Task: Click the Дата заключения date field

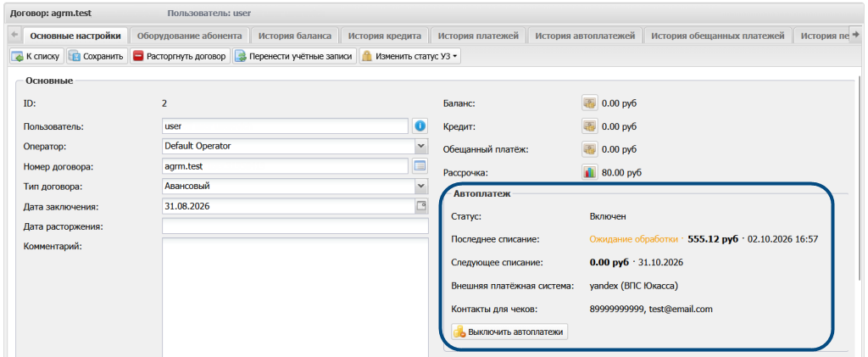Action: (288, 206)
